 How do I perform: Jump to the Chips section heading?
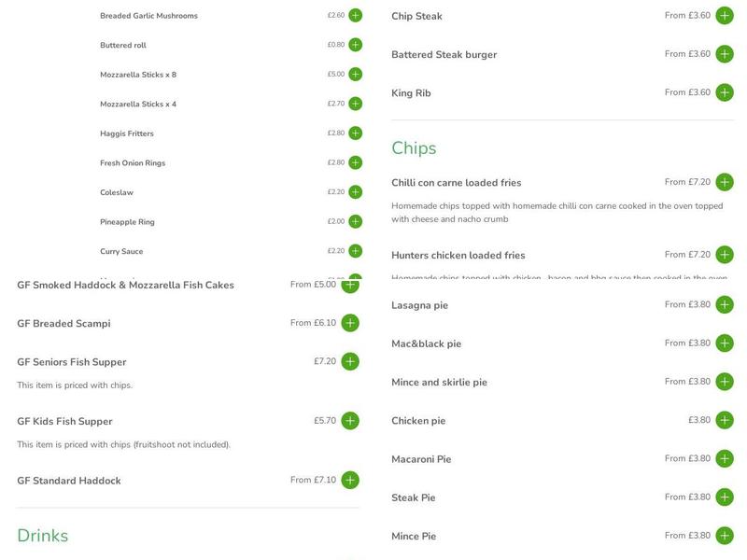coord(414,148)
